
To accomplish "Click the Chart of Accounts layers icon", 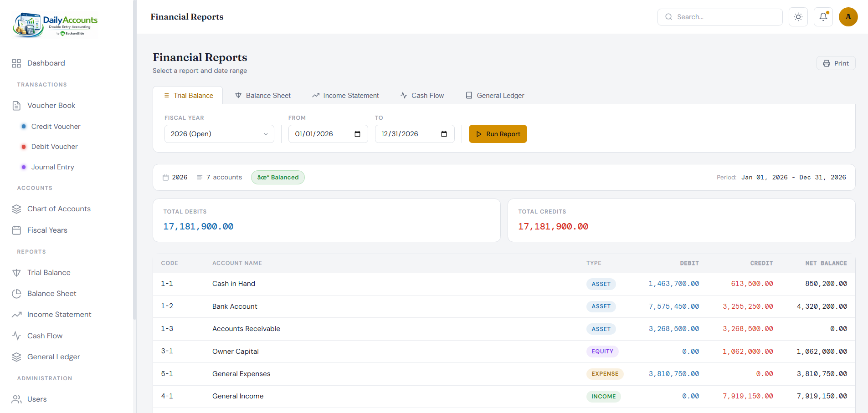I will (x=16, y=209).
